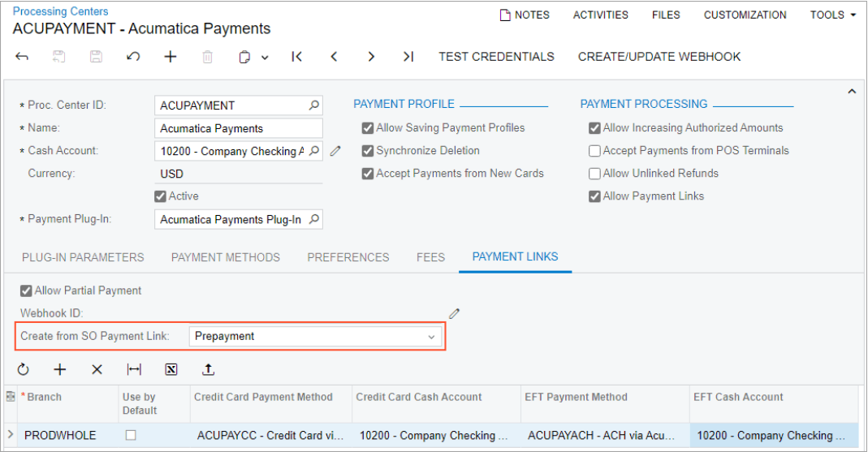Switch to Preferences tab

(x=348, y=257)
